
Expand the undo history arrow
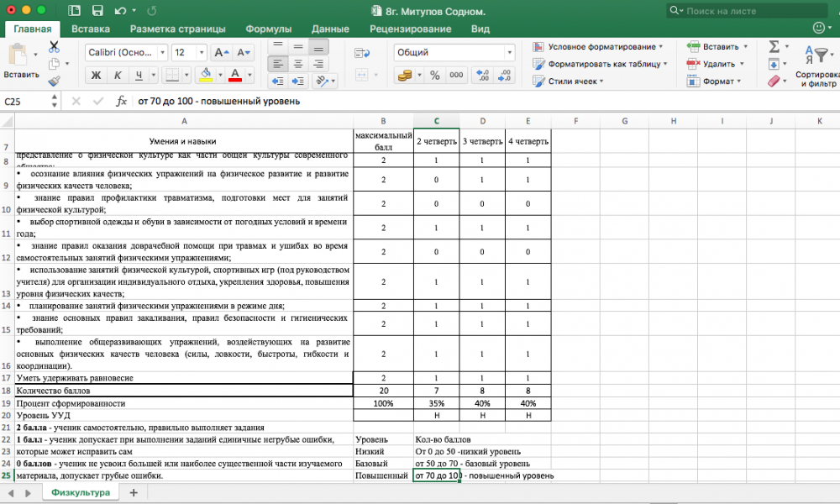tap(134, 11)
